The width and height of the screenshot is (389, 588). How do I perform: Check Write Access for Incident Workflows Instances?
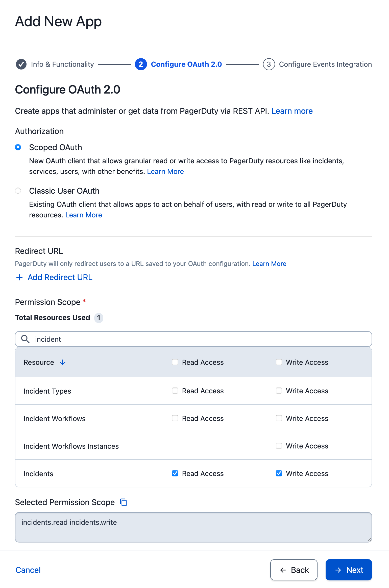click(279, 446)
